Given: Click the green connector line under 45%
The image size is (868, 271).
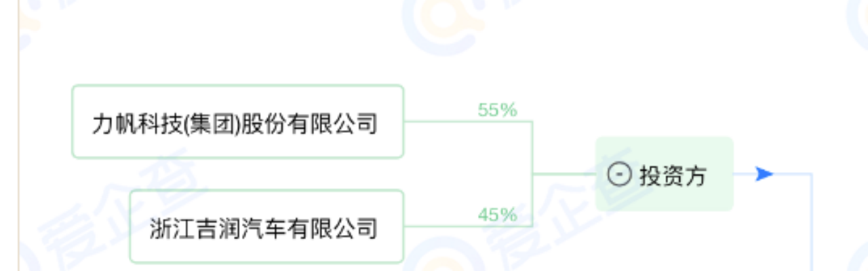Looking at the screenshot, I should coord(468,226).
